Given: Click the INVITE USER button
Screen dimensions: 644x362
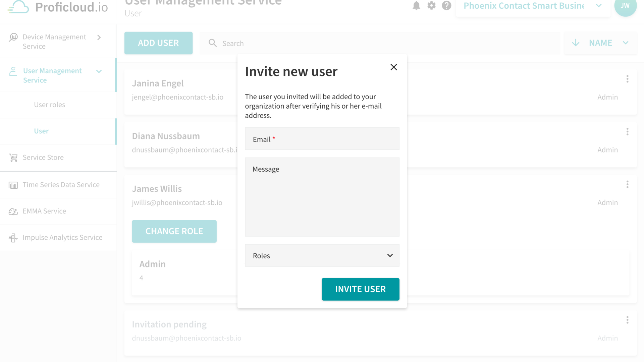Looking at the screenshot, I should 360,289.
